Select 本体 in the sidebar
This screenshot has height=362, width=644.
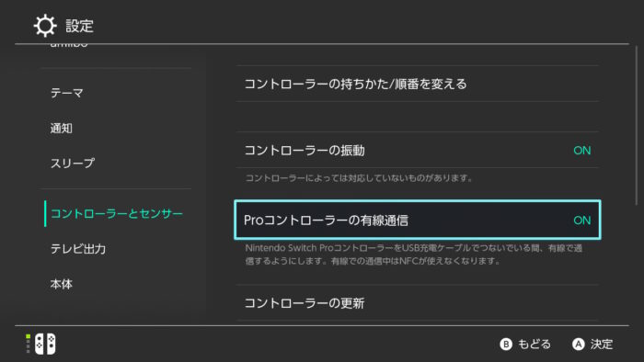click(62, 284)
